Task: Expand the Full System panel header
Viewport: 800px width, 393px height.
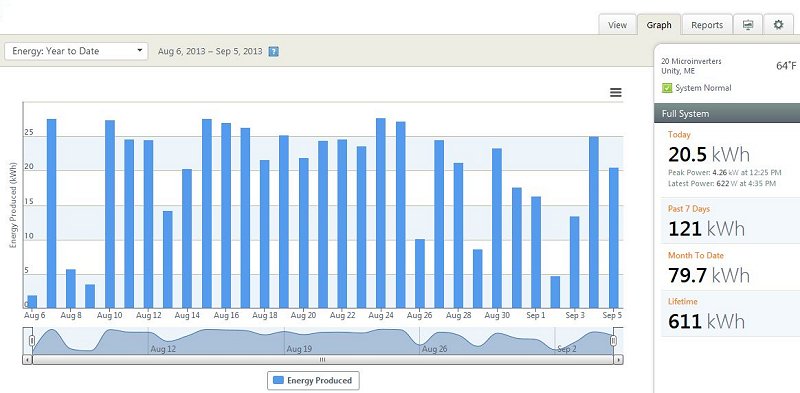Action: click(727, 113)
